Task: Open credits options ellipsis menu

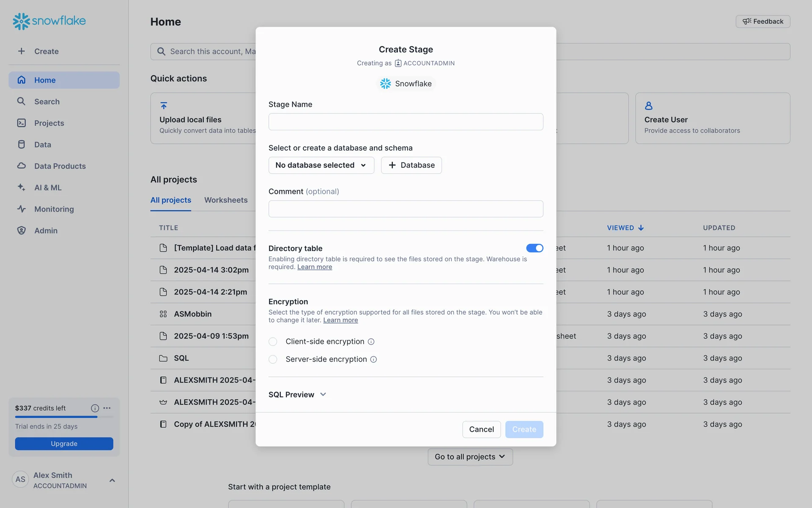Action: pyautogui.click(x=107, y=408)
